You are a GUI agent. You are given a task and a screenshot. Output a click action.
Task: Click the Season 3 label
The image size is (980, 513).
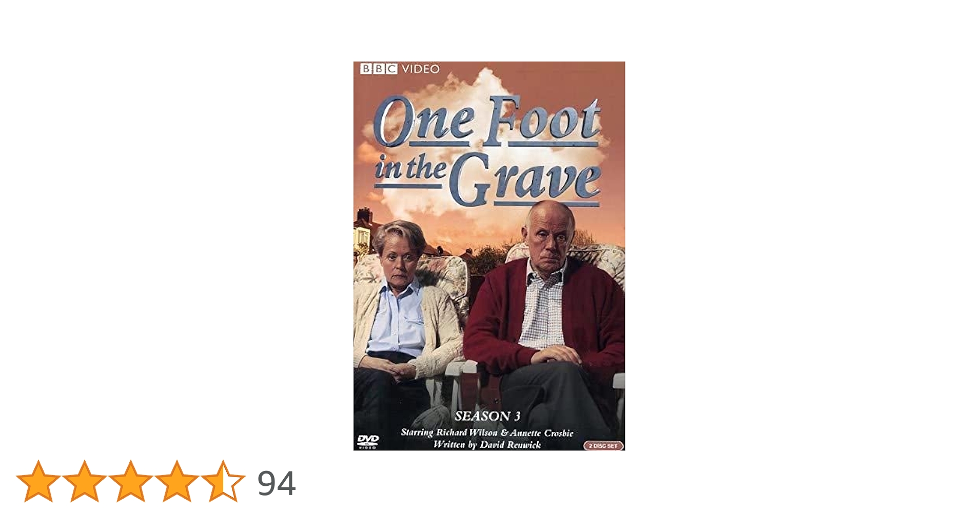(487, 416)
